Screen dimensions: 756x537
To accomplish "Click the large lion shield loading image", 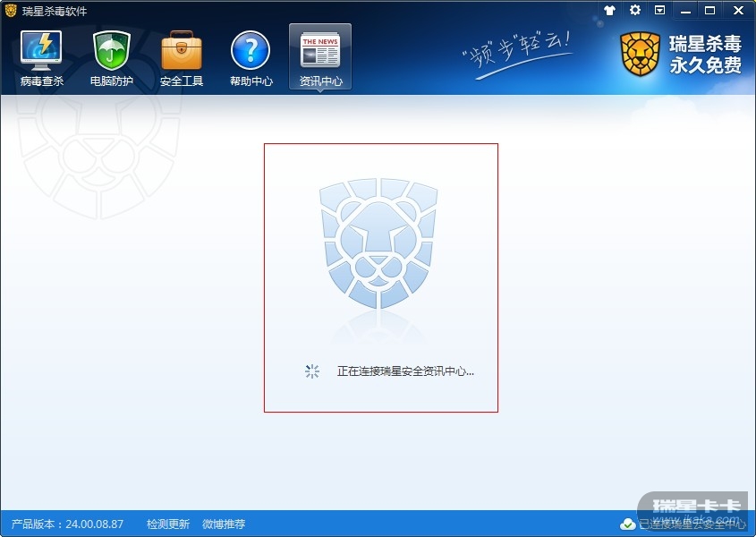I will click(378, 243).
